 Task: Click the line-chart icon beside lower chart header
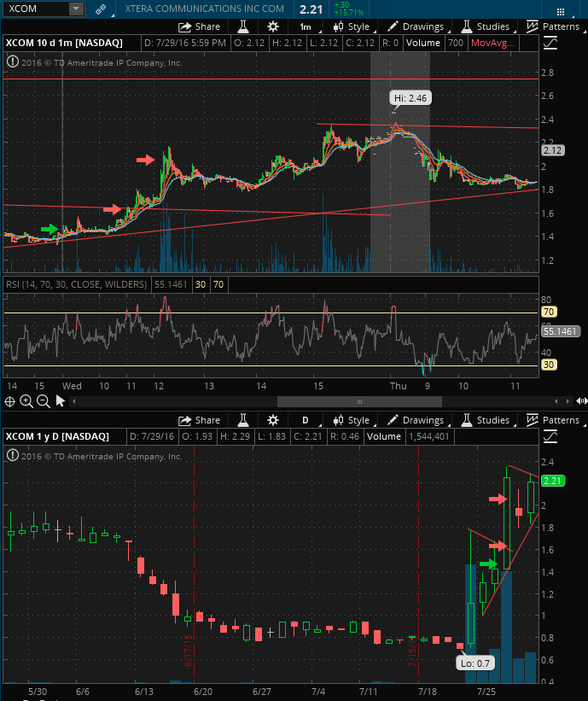(x=550, y=437)
